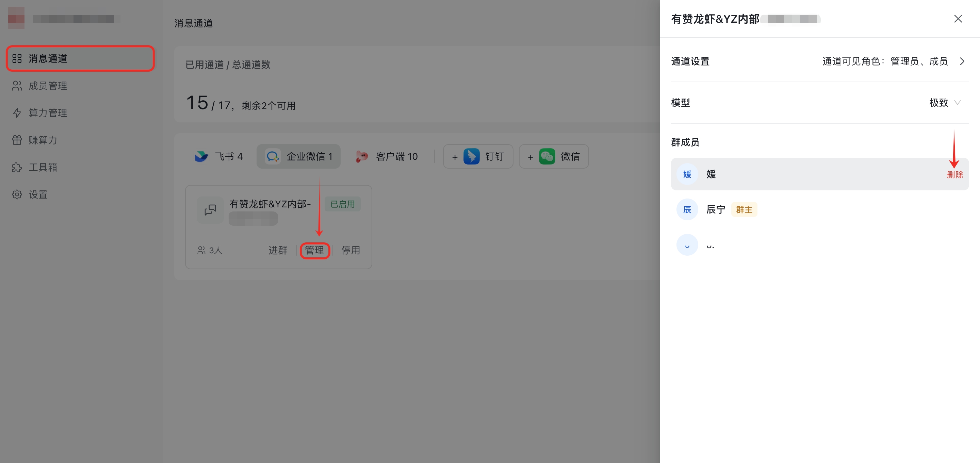Click the 群主 badge next to 辰宁
The height and width of the screenshot is (463, 980).
tap(744, 209)
